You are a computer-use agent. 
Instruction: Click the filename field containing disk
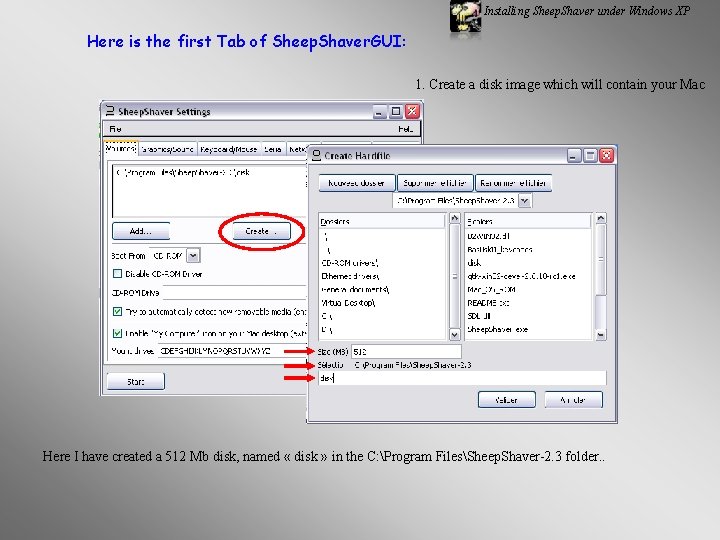tap(461, 378)
